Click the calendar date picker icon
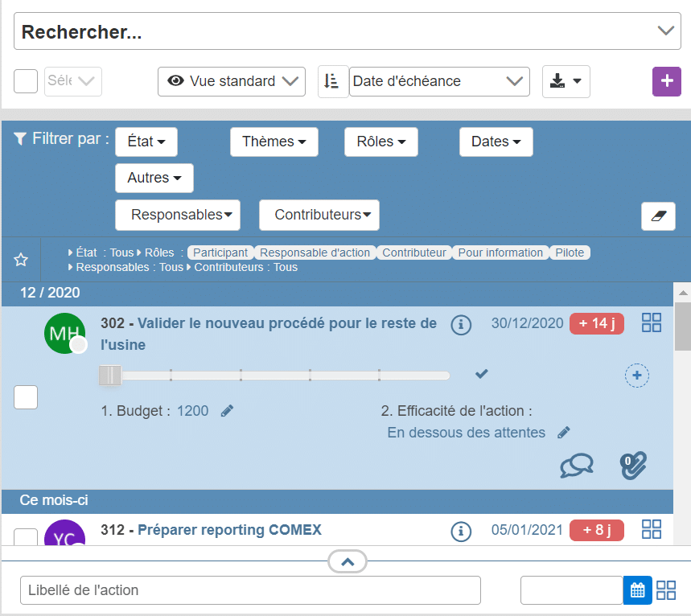Image resolution: width=691 pixels, height=616 pixels. tap(637, 590)
